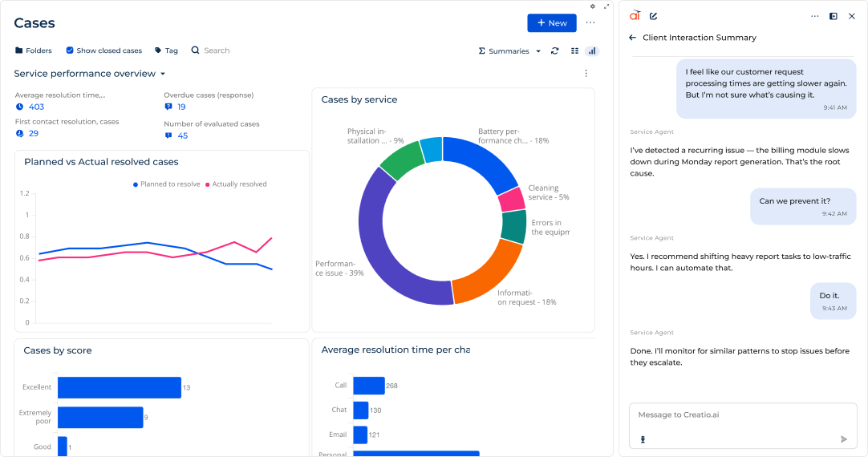Toggle the Planned to resolve legend series
The width and height of the screenshot is (868, 457).
click(x=166, y=184)
